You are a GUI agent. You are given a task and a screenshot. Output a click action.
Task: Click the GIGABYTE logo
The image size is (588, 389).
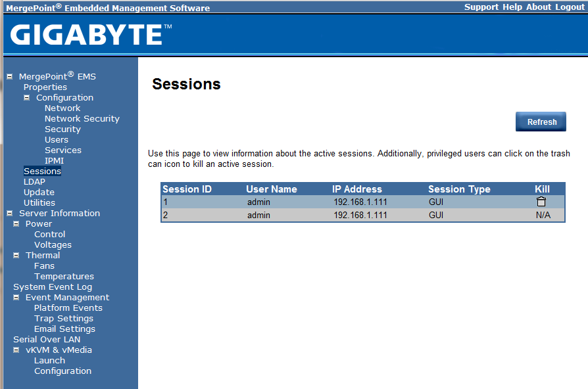(91, 34)
